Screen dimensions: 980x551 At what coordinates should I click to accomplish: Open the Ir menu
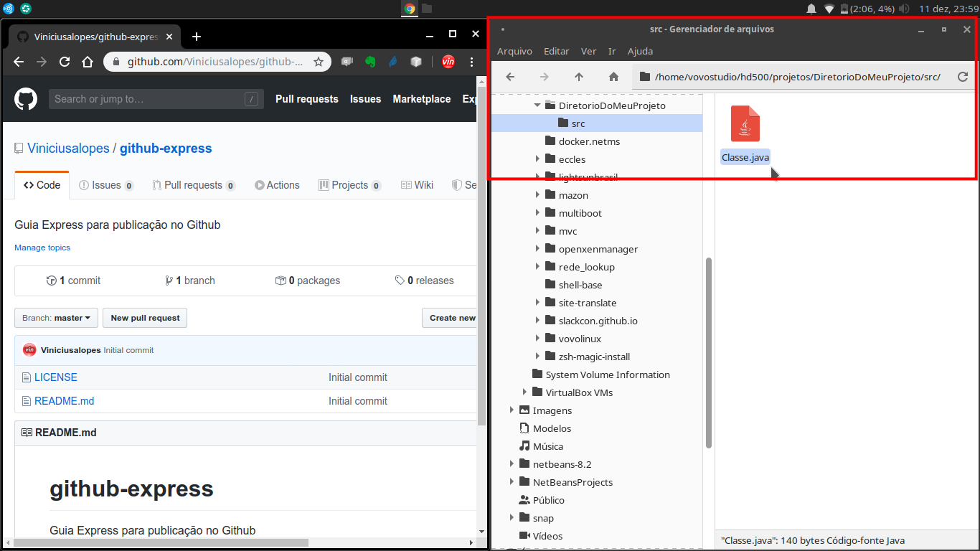(x=612, y=51)
